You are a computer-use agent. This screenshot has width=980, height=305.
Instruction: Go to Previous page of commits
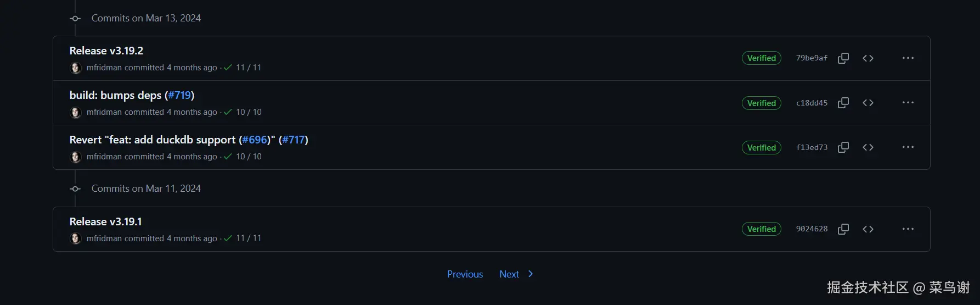click(465, 274)
